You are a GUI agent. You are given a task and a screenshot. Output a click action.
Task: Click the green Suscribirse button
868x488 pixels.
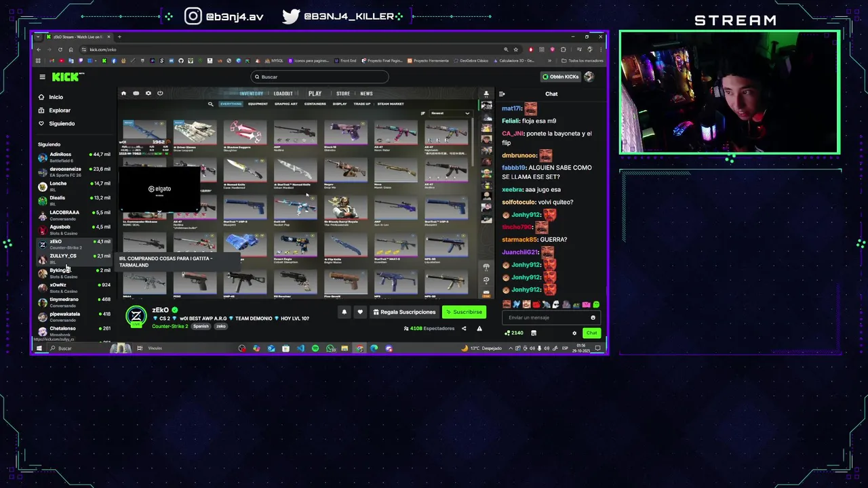coord(464,312)
